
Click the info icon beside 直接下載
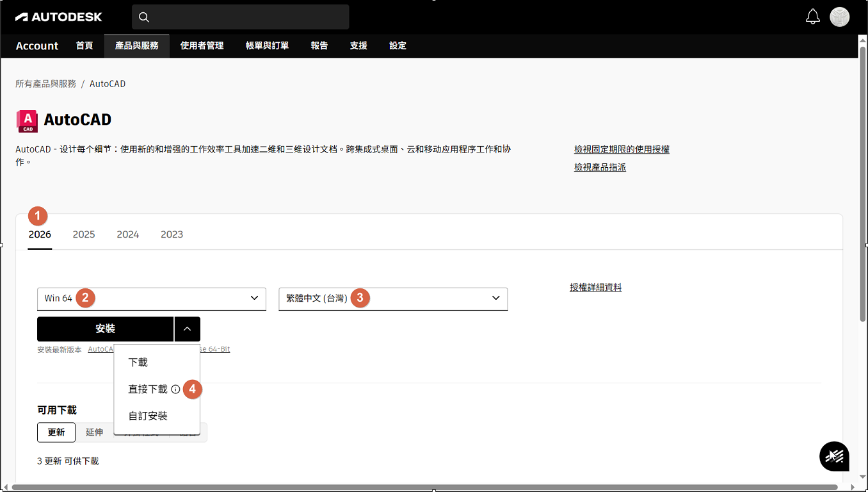point(175,389)
